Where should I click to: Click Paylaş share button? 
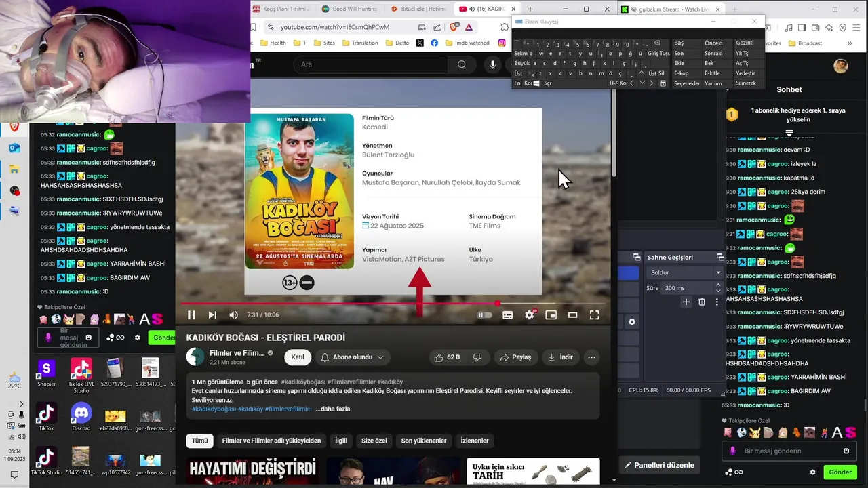[515, 357]
